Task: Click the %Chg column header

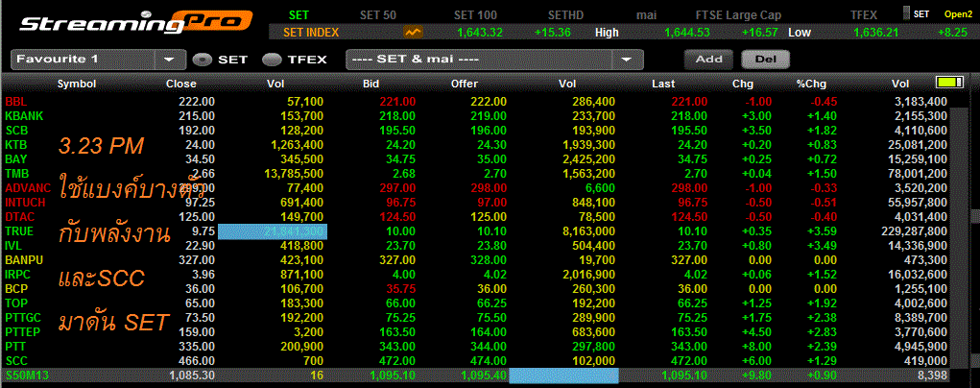Action: point(811,84)
